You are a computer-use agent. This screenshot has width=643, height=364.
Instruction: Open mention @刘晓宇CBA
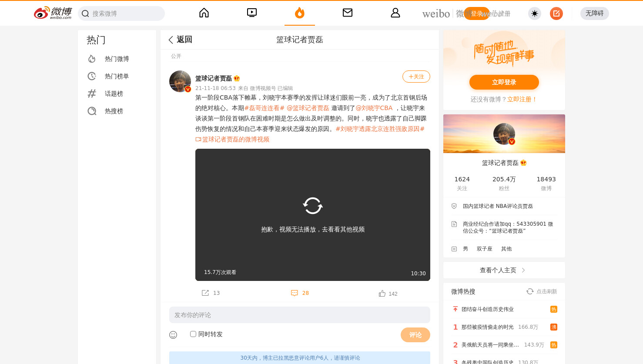(374, 108)
